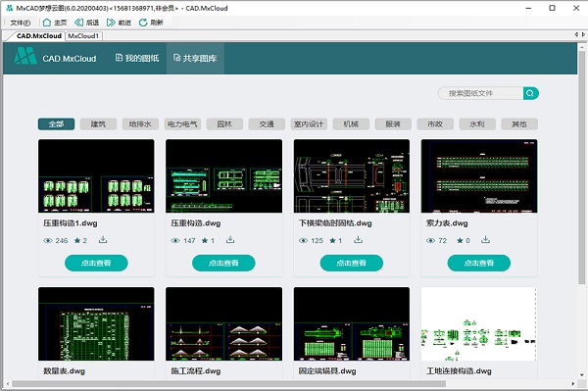Select the 共享图库 navigation tab
This screenshot has height=391, width=588.
tap(195, 58)
